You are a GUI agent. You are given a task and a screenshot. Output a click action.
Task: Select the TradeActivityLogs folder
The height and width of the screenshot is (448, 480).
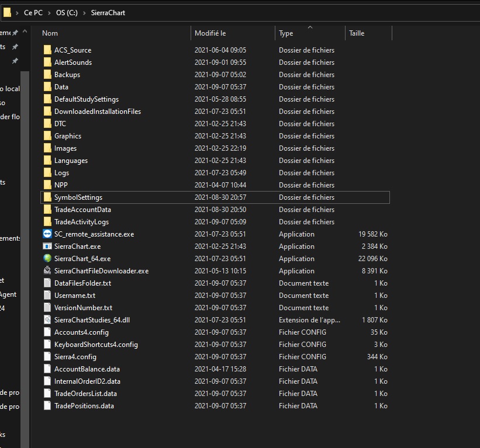coord(81,221)
